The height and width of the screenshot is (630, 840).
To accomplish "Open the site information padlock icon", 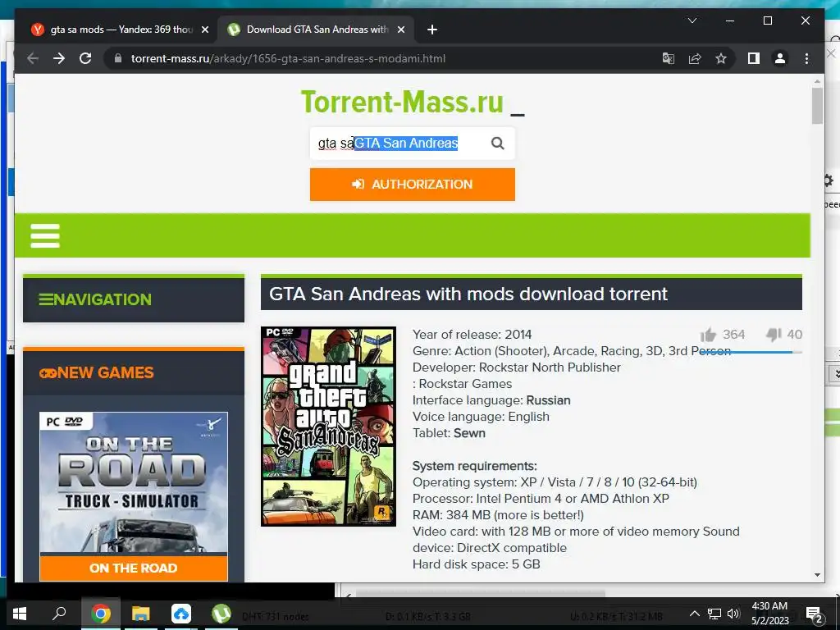I will [x=118, y=58].
